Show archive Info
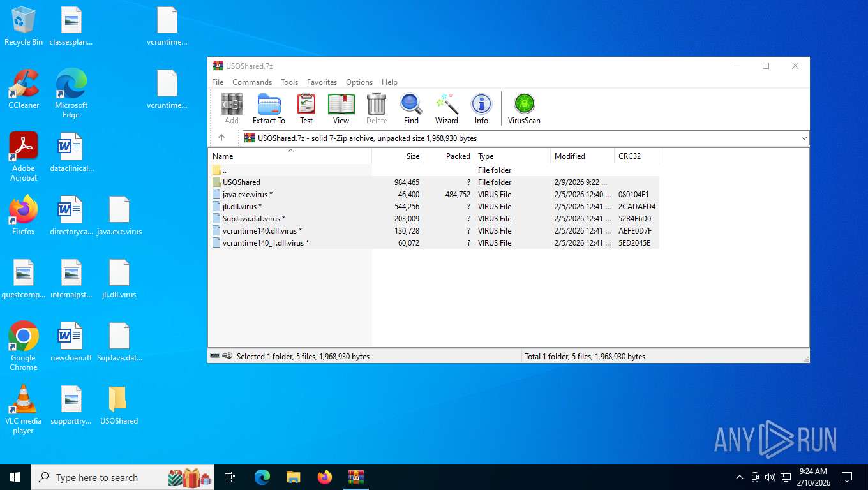Screen dimensions: 868x490 tap(481, 108)
